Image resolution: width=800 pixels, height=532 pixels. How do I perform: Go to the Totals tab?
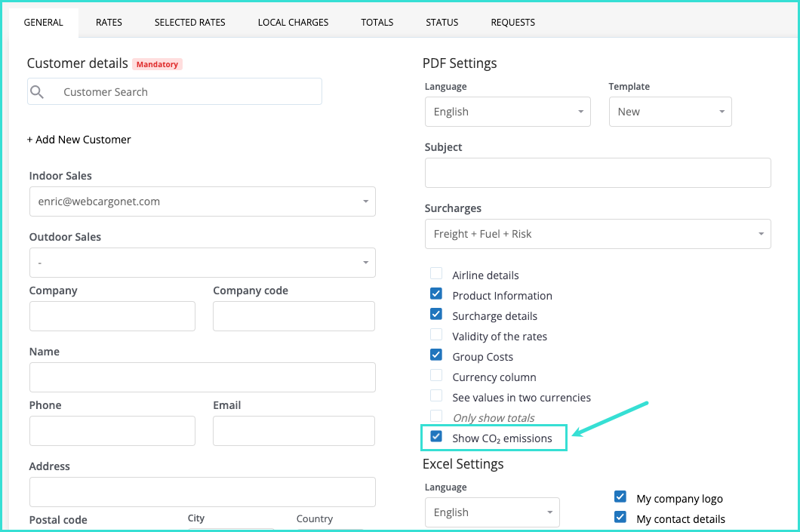(x=377, y=23)
